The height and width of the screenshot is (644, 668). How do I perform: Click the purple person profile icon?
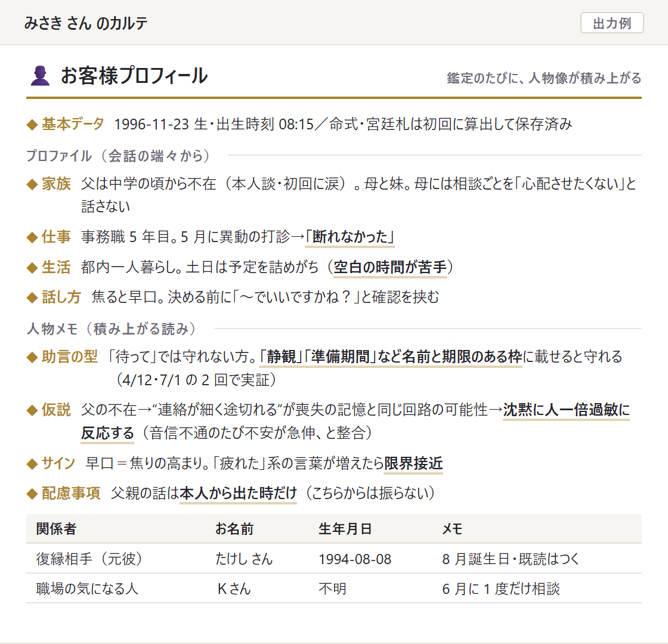coord(40,76)
